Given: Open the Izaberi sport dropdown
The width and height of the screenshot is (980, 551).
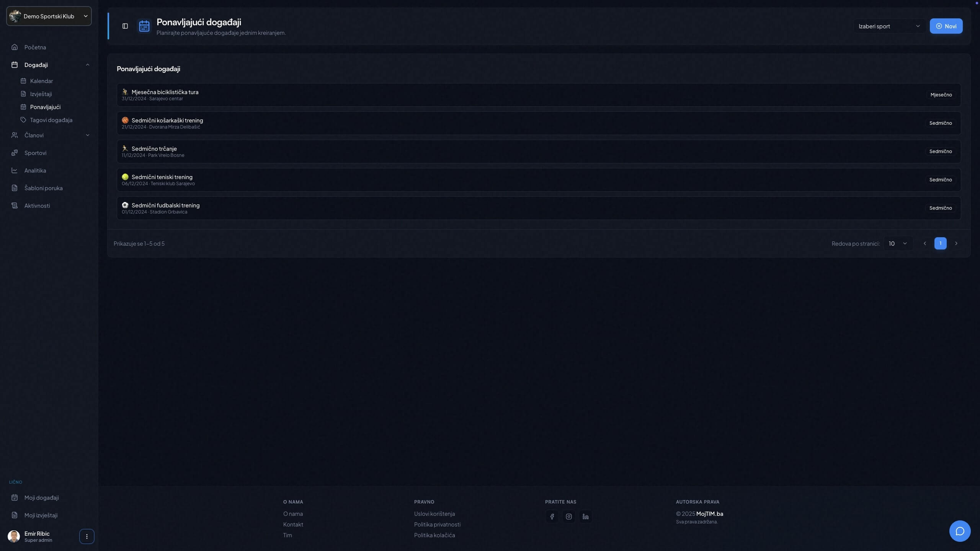Looking at the screenshot, I should [x=889, y=26].
